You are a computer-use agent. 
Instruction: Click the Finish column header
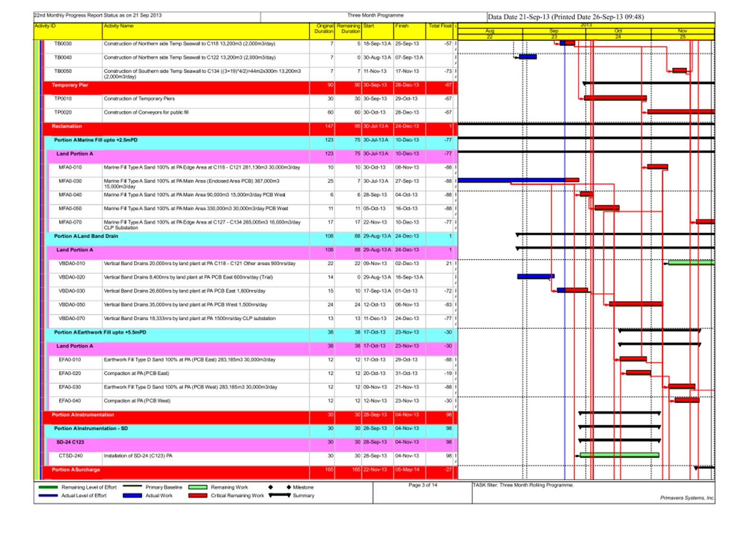coord(409,31)
